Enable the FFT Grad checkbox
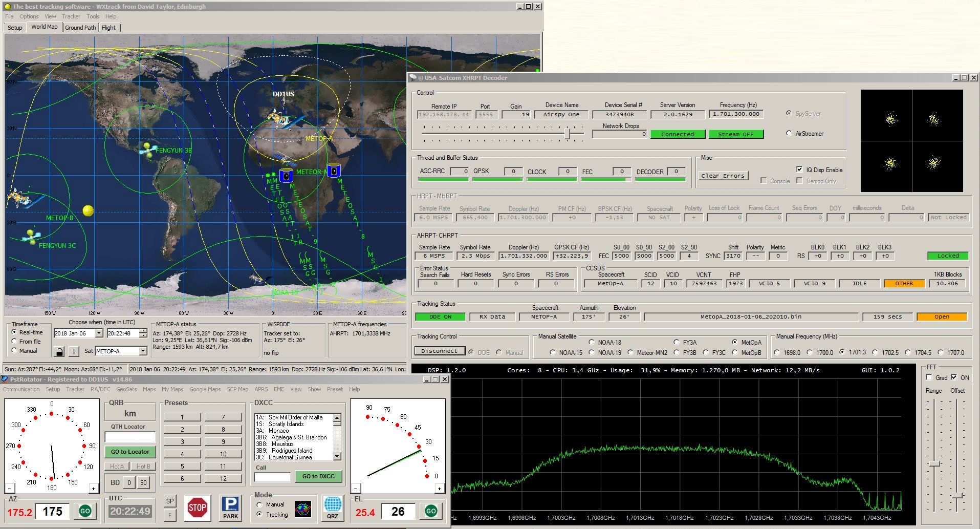The image size is (980, 529). (929, 377)
